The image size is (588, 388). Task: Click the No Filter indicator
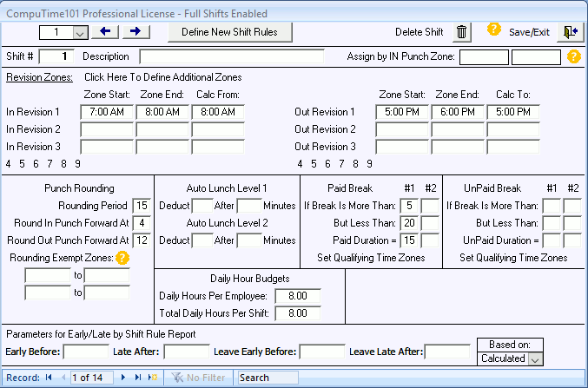[198, 378]
